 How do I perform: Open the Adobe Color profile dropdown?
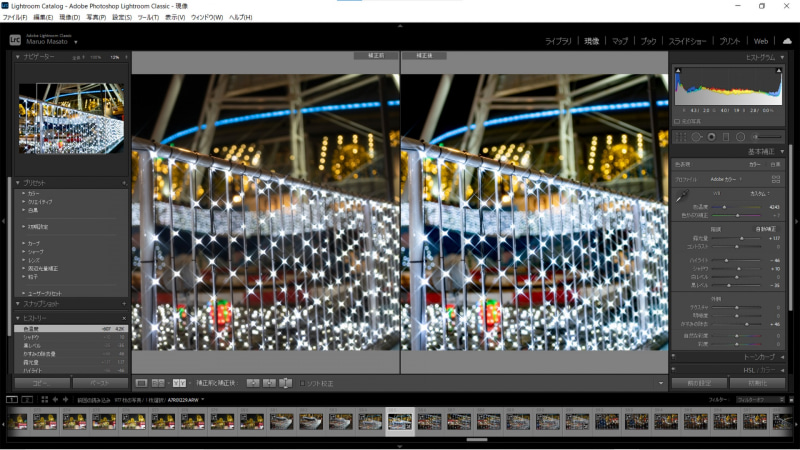point(727,179)
